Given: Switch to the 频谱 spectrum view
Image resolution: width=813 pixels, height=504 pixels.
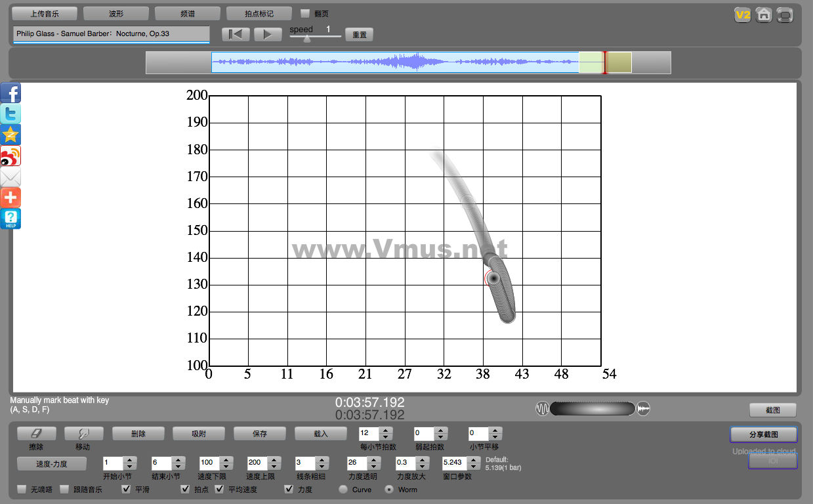Looking at the screenshot, I should pos(188,13).
